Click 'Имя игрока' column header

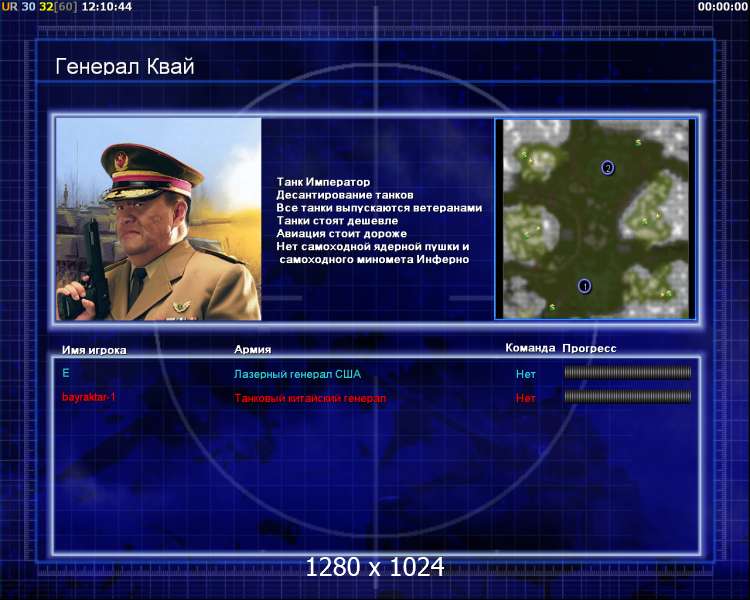point(94,350)
